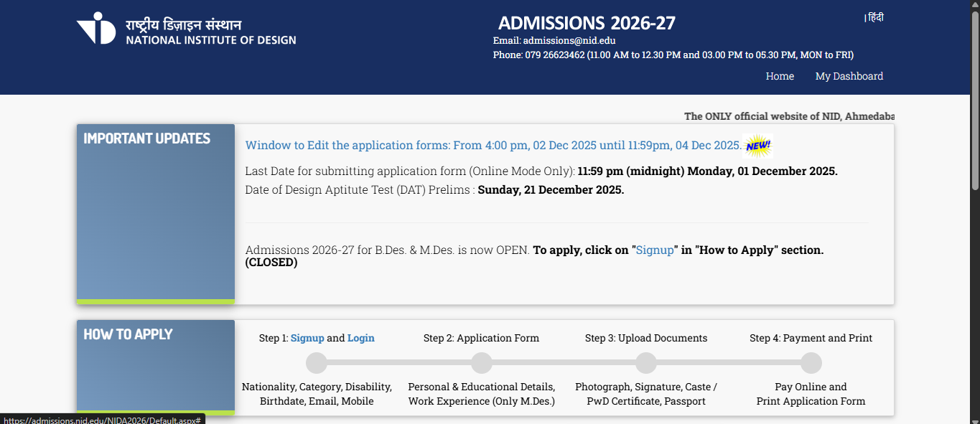Click the scrolling official website notice text
The height and width of the screenshot is (424, 980).
(x=788, y=116)
